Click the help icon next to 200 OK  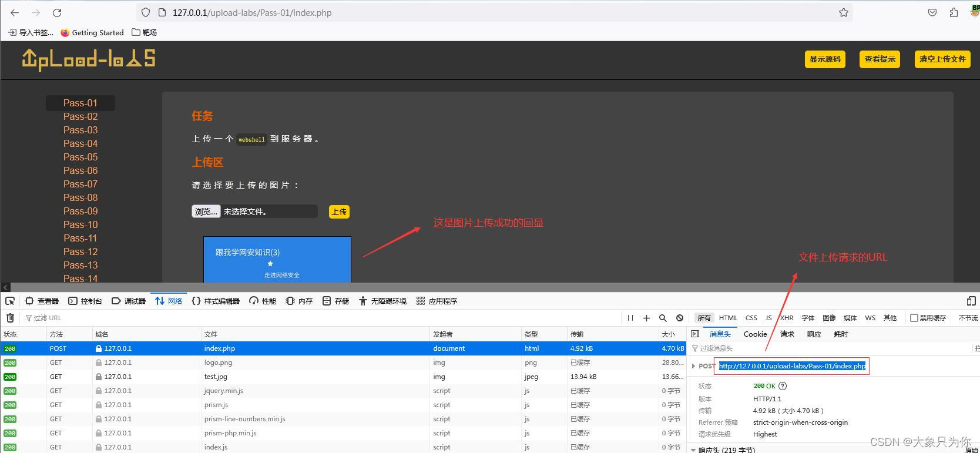(x=783, y=386)
